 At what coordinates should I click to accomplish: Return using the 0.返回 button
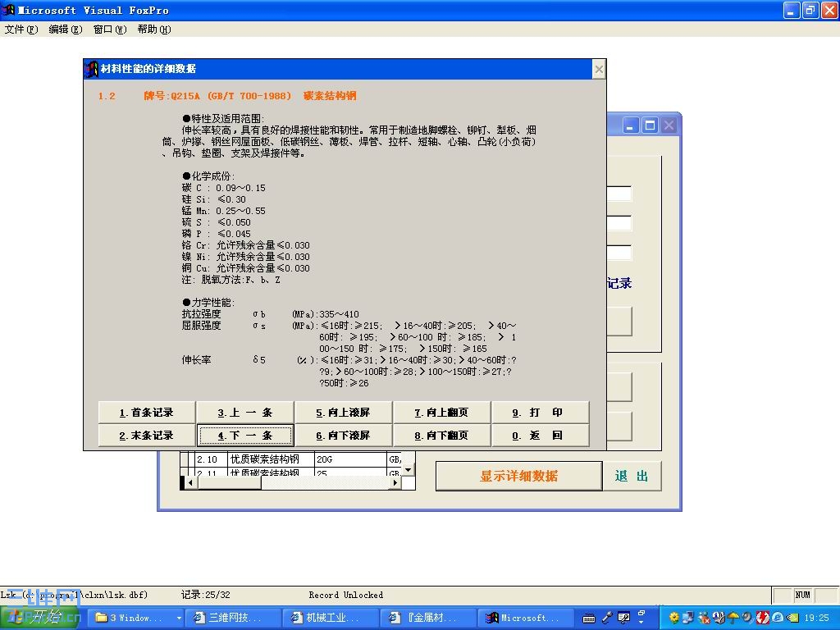pos(540,436)
